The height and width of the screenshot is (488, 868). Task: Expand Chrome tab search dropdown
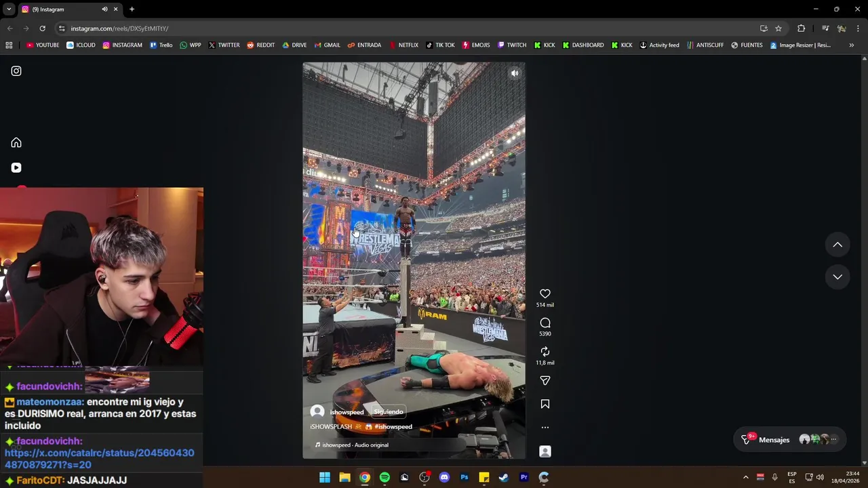(x=9, y=9)
